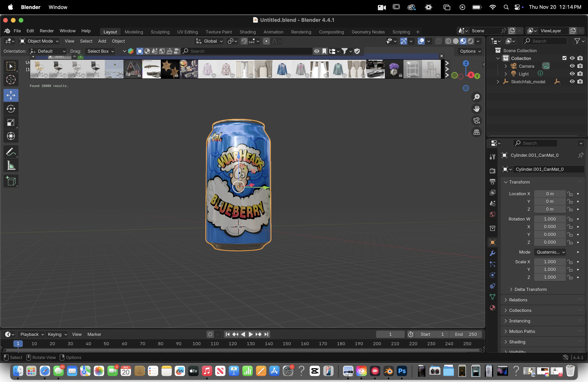Viewport: 588px width, 382px height.
Task: Click the End frame 250 field
Action: [x=466, y=334]
